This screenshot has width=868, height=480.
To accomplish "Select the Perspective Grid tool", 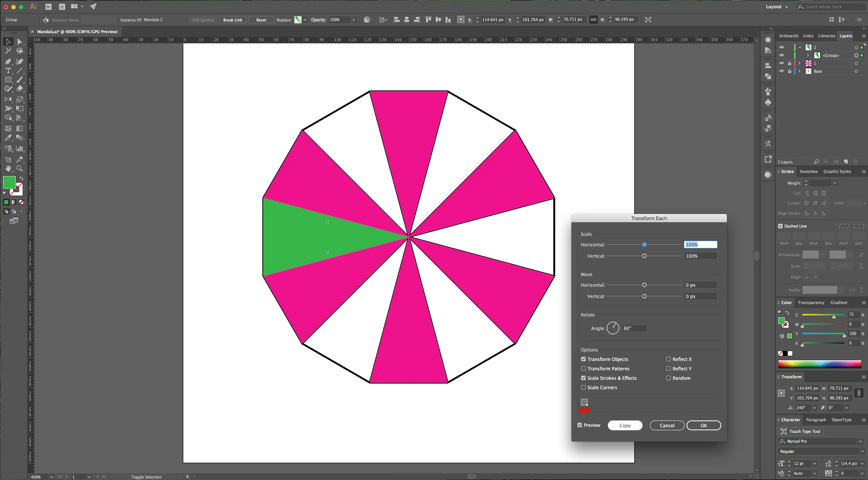I will (x=20, y=118).
